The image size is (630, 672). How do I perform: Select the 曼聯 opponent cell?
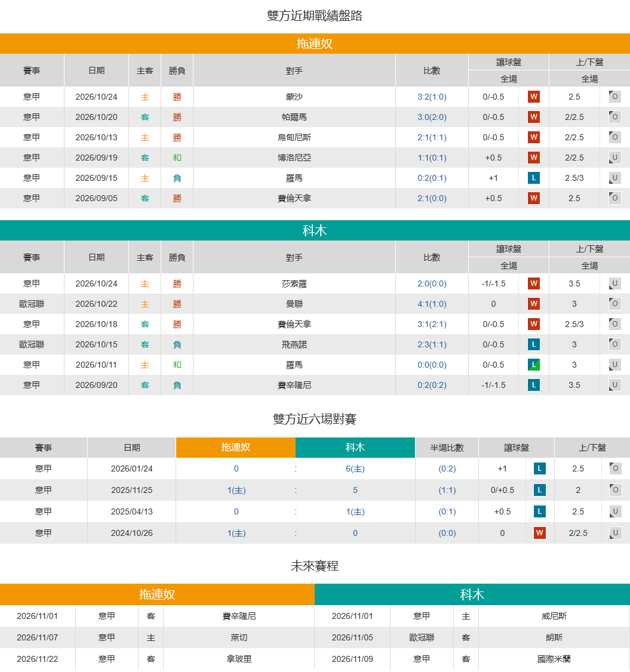(x=294, y=304)
